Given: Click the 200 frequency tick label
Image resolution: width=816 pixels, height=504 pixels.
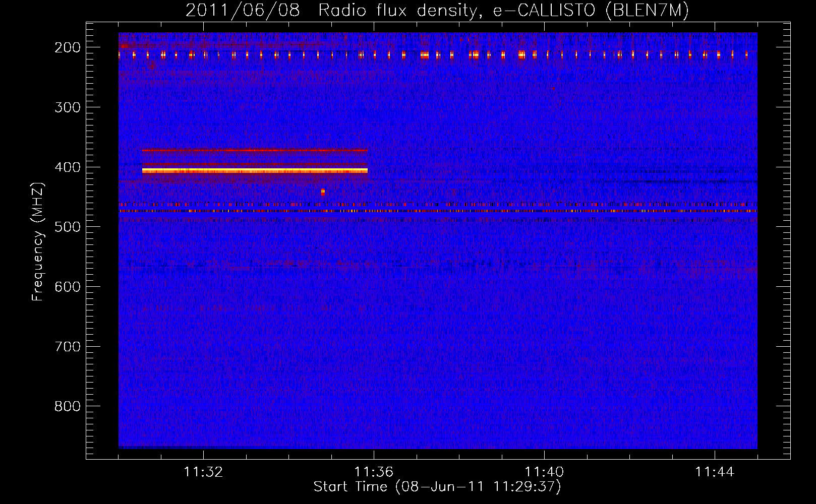Looking at the screenshot, I should (x=68, y=47).
